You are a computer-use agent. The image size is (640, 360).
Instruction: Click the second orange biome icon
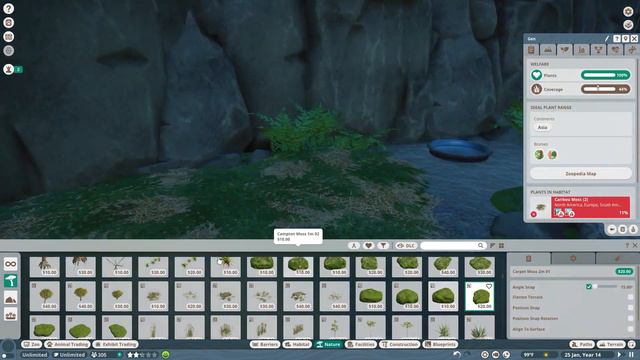coord(552,154)
